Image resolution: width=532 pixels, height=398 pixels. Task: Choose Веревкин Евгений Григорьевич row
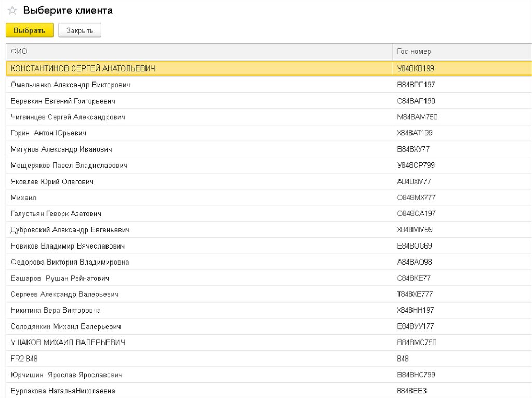[63, 101]
